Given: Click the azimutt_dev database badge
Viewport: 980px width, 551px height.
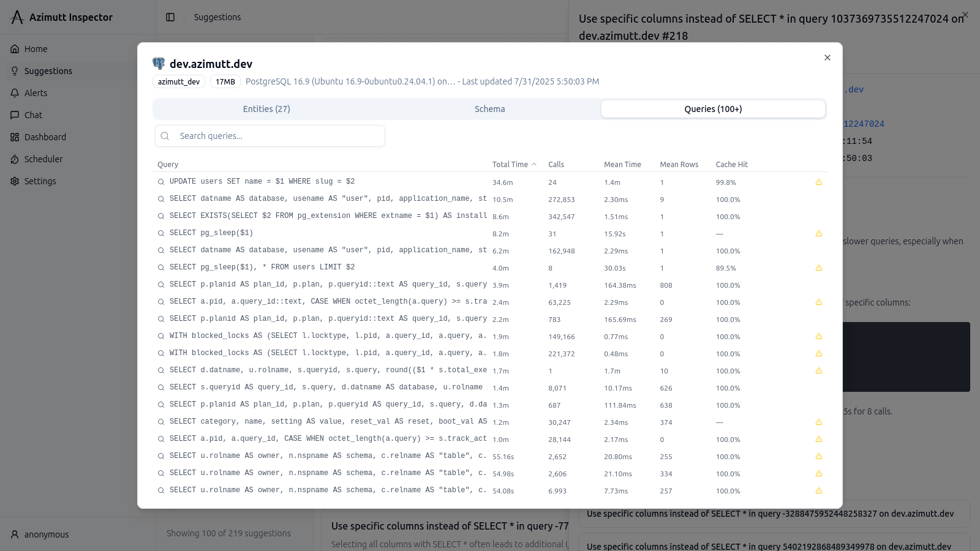Looking at the screenshot, I should pyautogui.click(x=179, y=81).
